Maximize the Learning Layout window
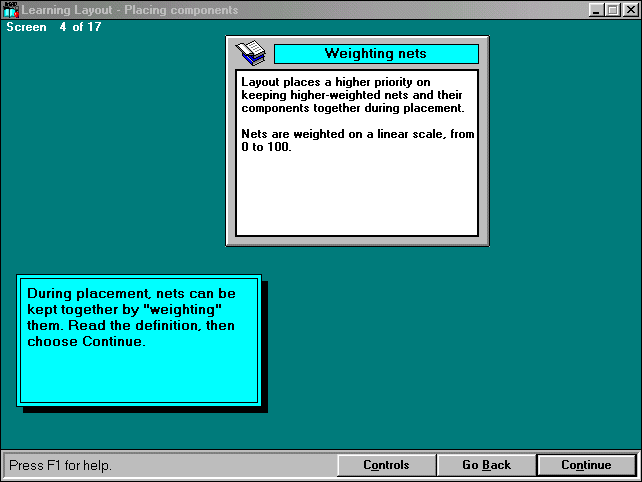Image resolution: width=642 pixels, height=482 pixels. click(613, 10)
